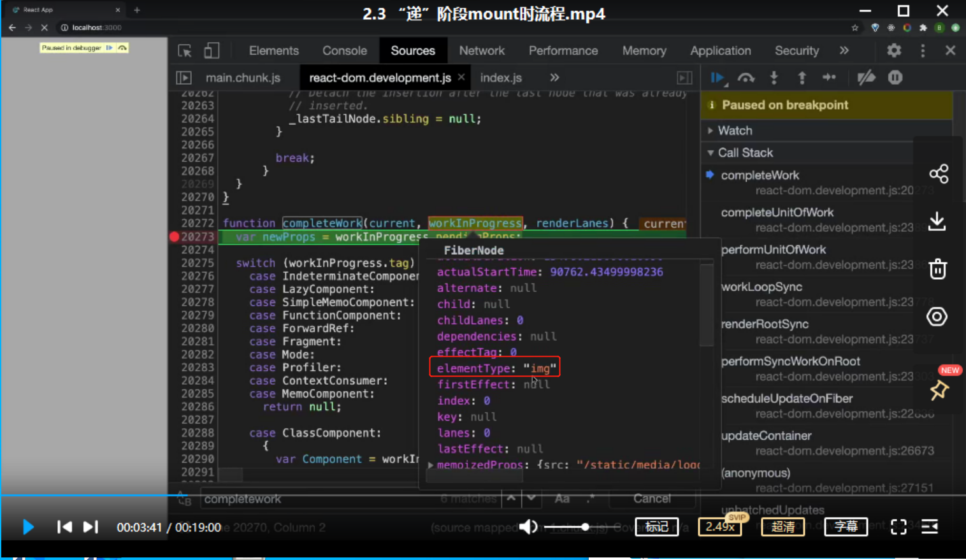
Task: Click the 标记 mark button
Action: click(x=657, y=527)
